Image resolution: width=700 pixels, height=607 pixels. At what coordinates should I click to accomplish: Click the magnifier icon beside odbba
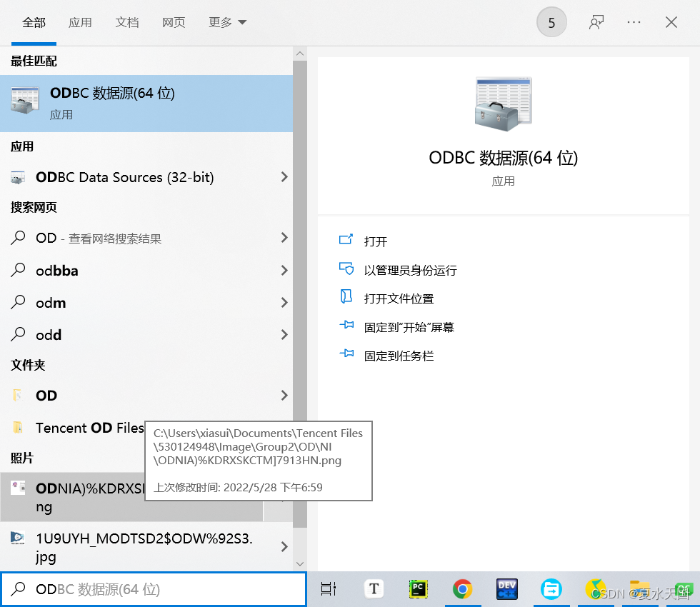pyautogui.click(x=18, y=270)
